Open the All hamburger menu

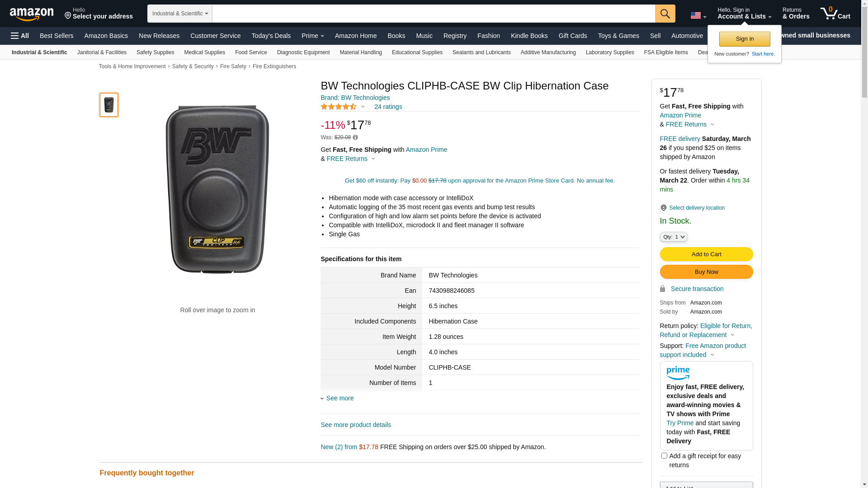(x=20, y=36)
